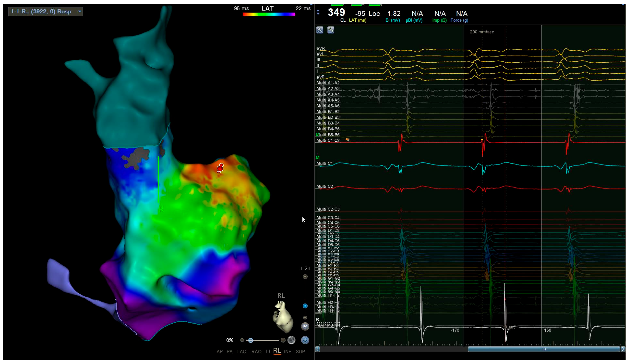Click the add ECG signal icon

(331, 30)
